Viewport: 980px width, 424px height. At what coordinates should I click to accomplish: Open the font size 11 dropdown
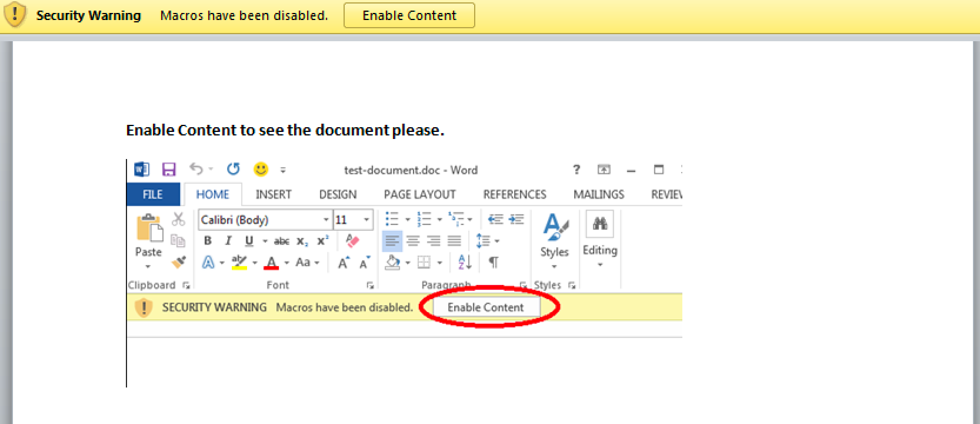[x=366, y=220]
